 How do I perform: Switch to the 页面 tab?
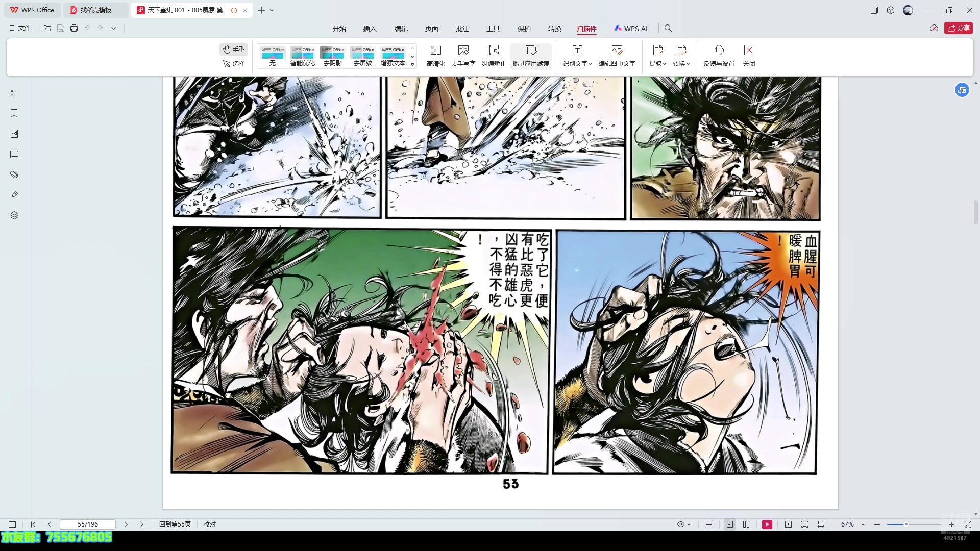coord(432,29)
